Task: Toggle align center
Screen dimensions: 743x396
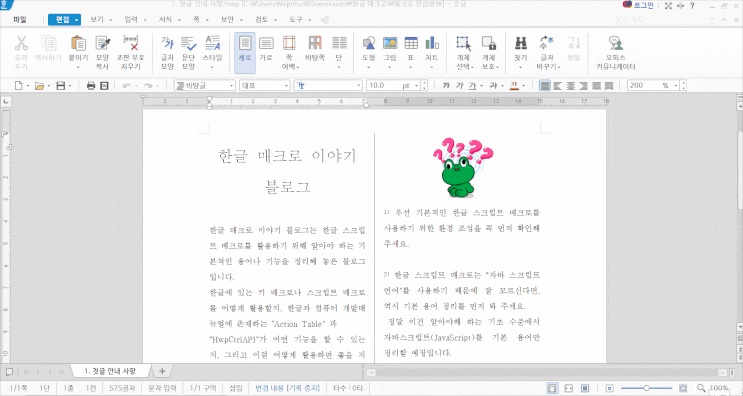Action: 571,86
